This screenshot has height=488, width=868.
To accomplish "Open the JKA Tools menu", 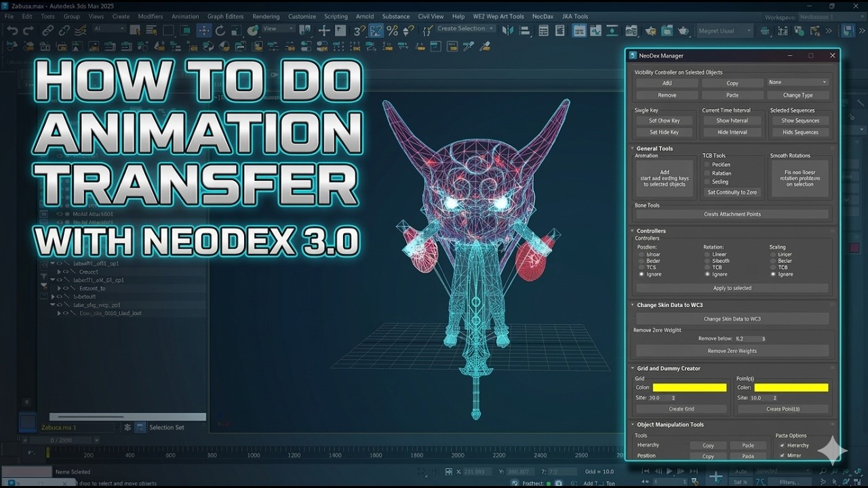I will click(x=574, y=16).
